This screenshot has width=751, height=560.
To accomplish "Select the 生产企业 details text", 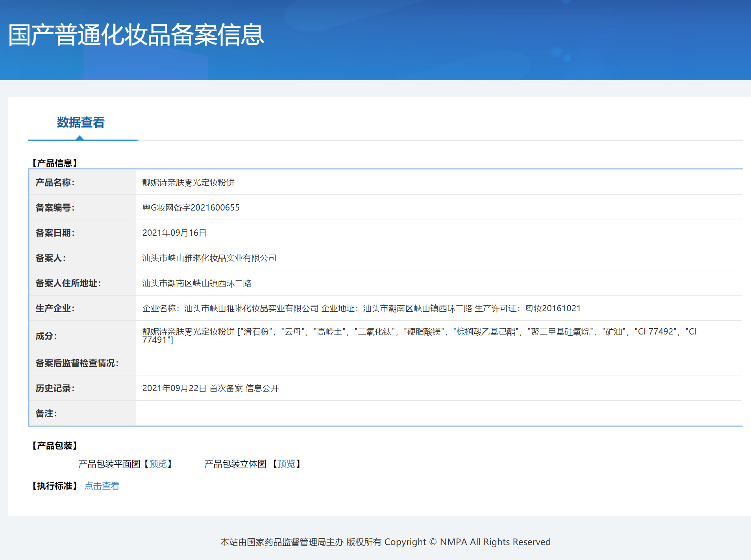I will 361,309.
